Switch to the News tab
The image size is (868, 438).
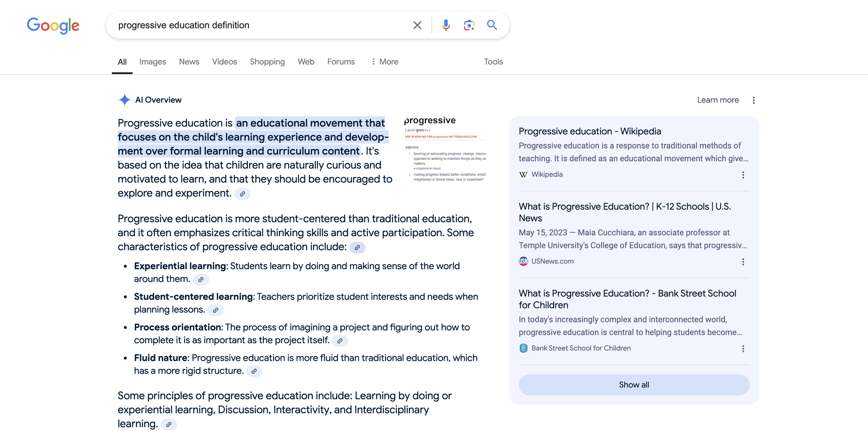[189, 62]
